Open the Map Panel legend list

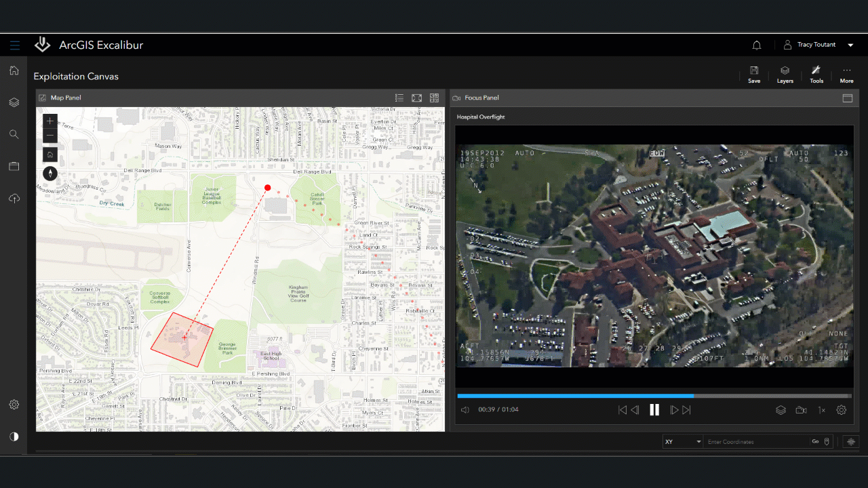pyautogui.click(x=399, y=98)
